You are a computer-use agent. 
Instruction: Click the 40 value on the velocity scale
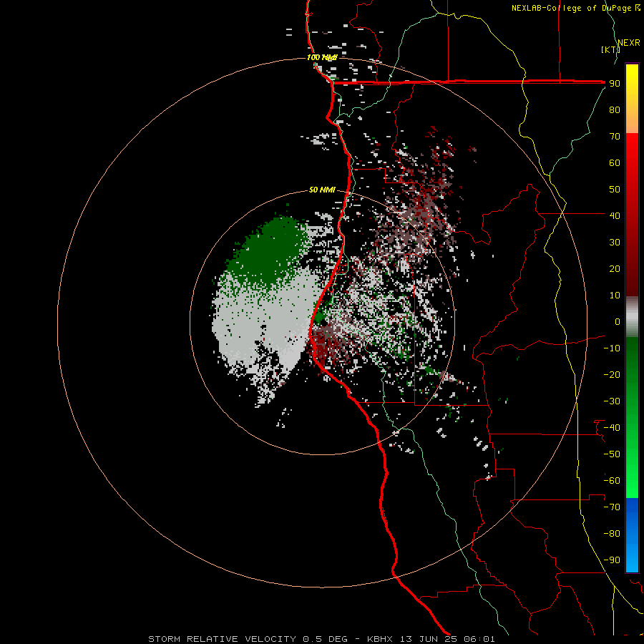pos(615,216)
